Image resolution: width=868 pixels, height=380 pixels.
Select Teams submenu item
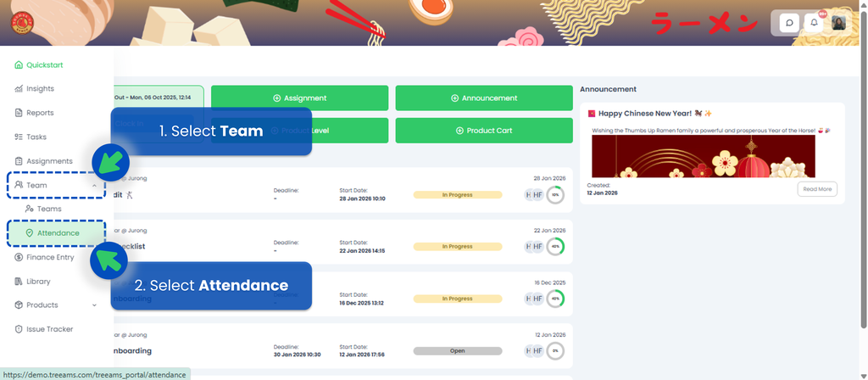tap(48, 209)
